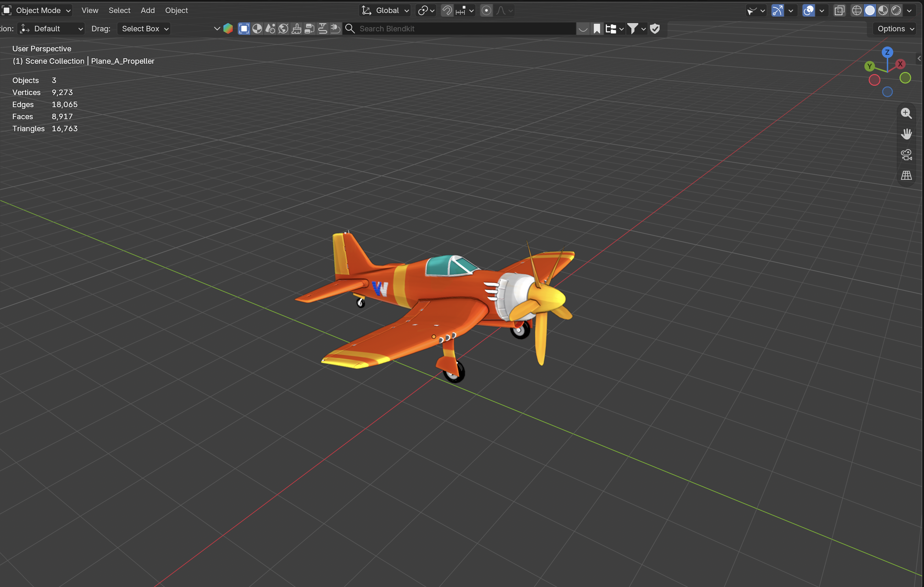The height and width of the screenshot is (587, 924).
Task: Click the Vertices count '9,273'
Action: pos(62,92)
